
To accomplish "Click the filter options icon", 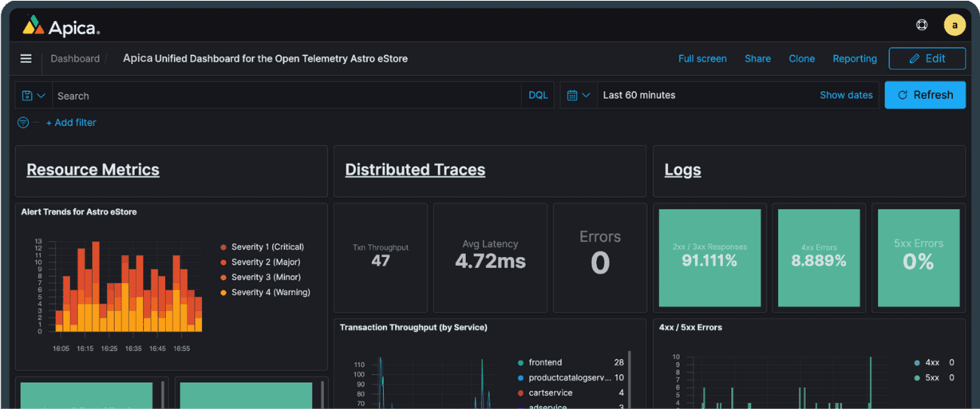I will click(x=23, y=123).
